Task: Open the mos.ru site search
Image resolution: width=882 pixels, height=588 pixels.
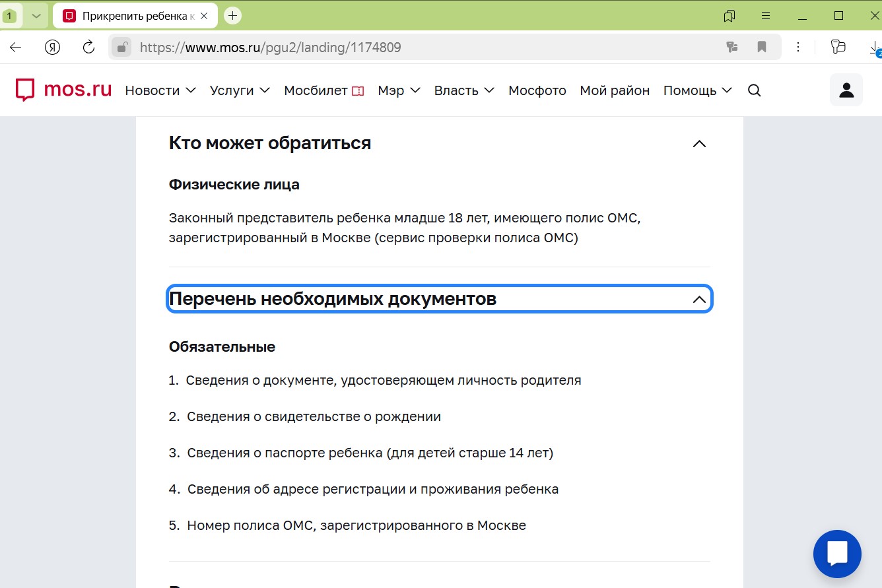Action: click(753, 90)
